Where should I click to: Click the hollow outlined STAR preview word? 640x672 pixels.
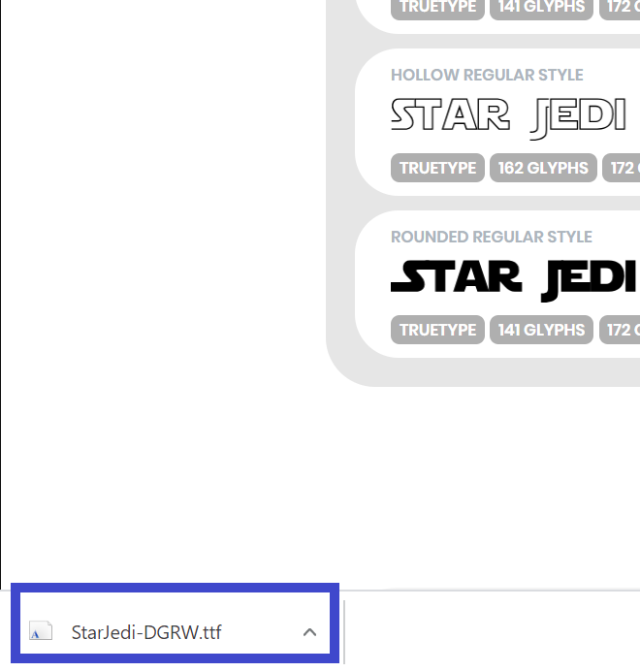[450, 115]
